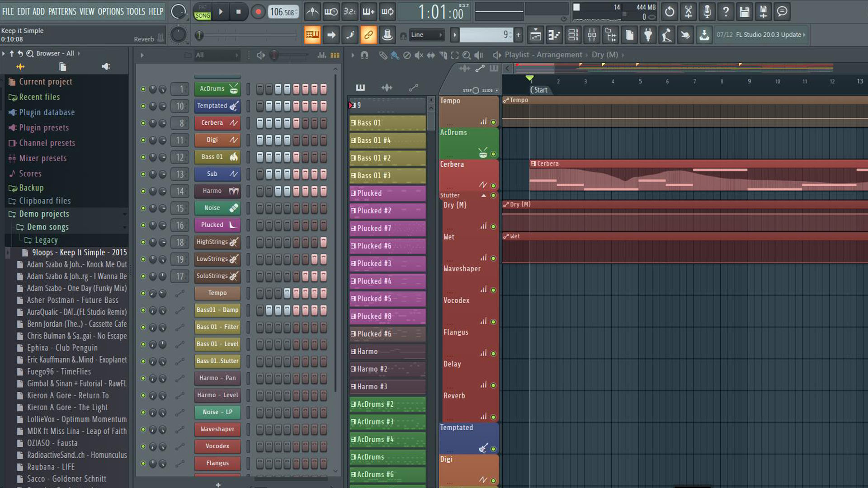This screenshot has width=868, height=488.
Task: Expand the Legacy demo songs folder
Action: click(47, 239)
